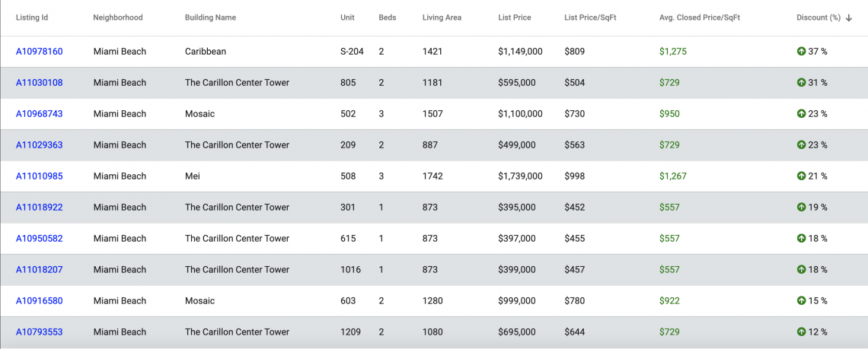
Task: Click the Building Name column header
Action: tap(210, 17)
